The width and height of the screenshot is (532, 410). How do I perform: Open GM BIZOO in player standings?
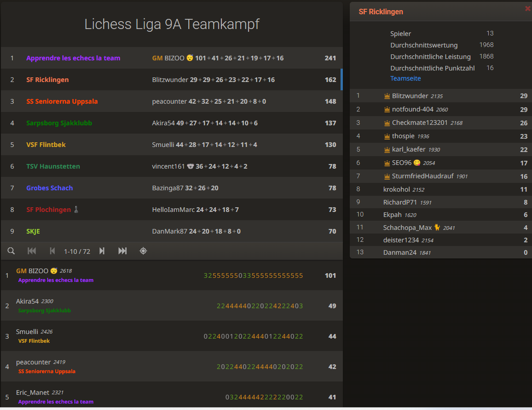pyautogui.click(x=172, y=275)
